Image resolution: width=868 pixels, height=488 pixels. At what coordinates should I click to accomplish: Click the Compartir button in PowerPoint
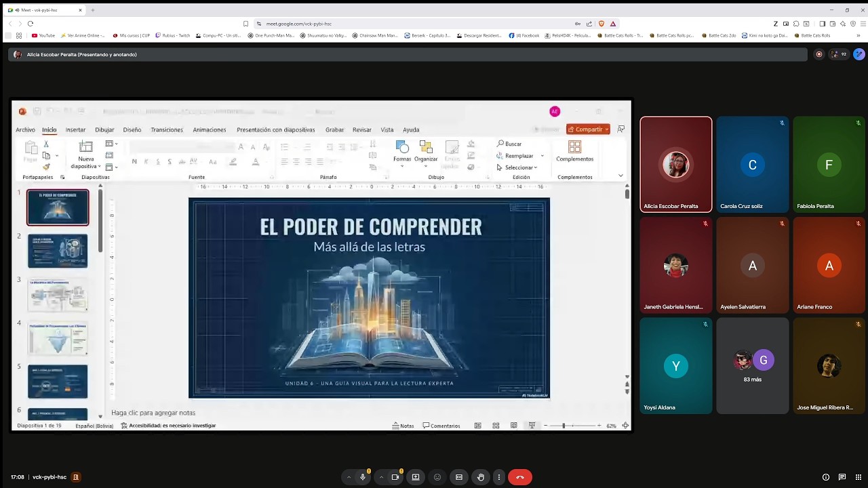click(x=588, y=129)
